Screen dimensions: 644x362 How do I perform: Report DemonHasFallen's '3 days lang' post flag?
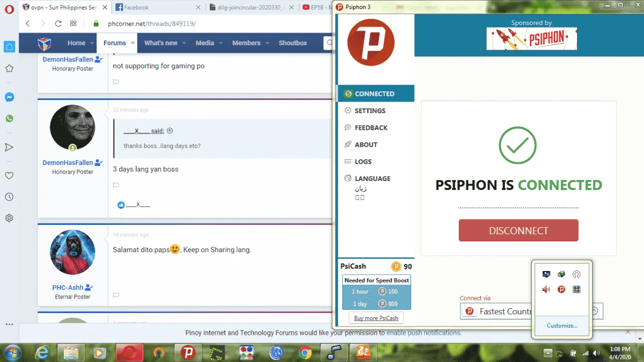point(116,185)
